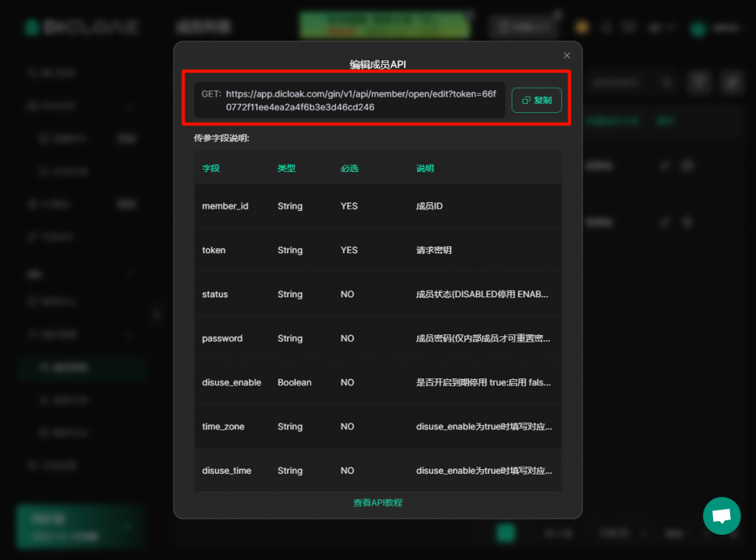Click the 复制 button to copy the URL
Image resolution: width=756 pixels, height=560 pixels.
pos(537,100)
